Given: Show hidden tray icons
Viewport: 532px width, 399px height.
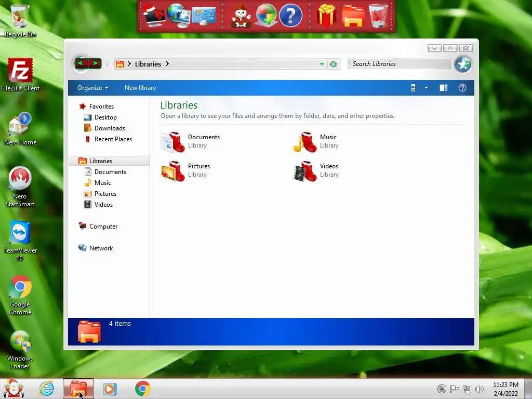Looking at the screenshot, I should (x=442, y=389).
